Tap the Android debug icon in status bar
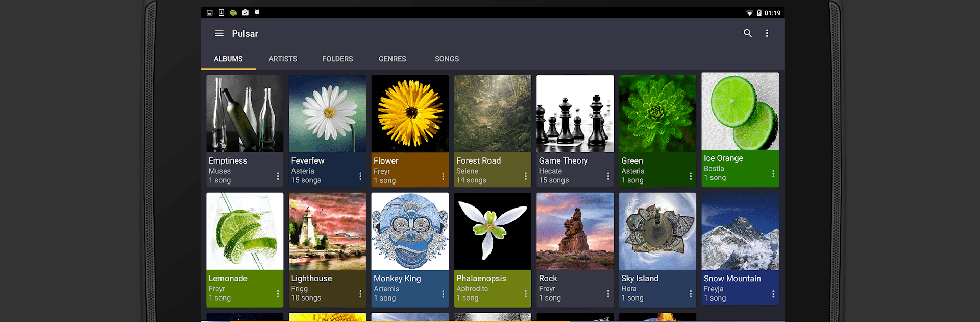This screenshot has width=980, height=322. 233,13
